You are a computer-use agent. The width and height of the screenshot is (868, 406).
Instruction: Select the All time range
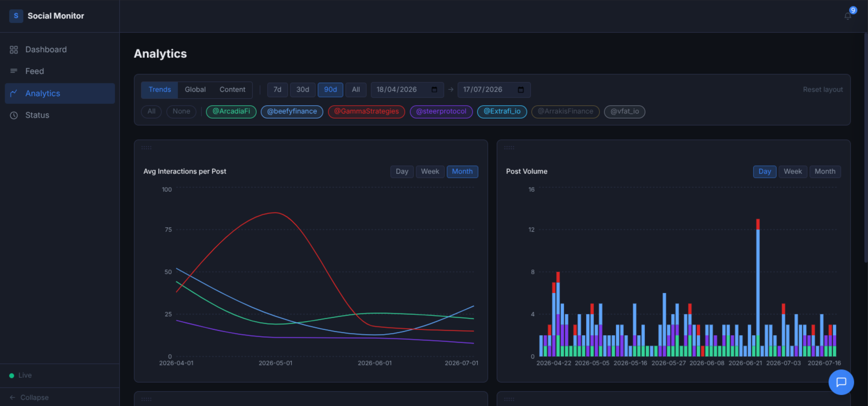(x=356, y=90)
